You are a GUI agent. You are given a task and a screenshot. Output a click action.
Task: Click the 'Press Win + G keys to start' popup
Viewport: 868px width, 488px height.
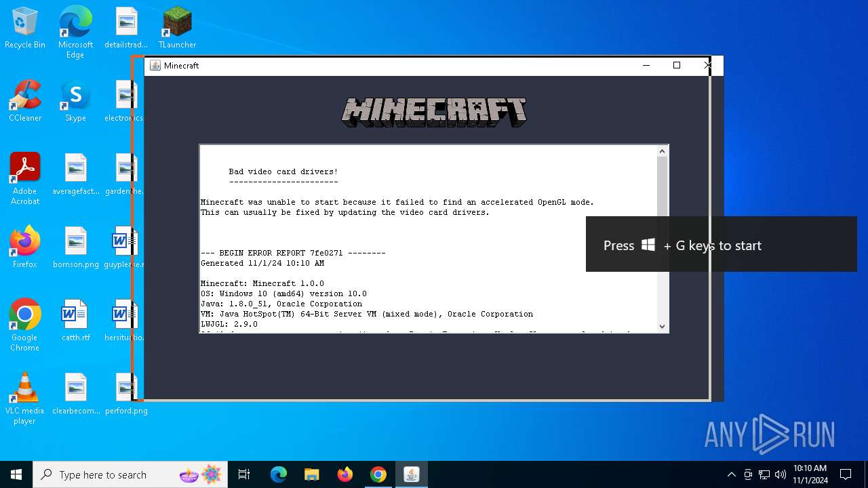(722, 244)
